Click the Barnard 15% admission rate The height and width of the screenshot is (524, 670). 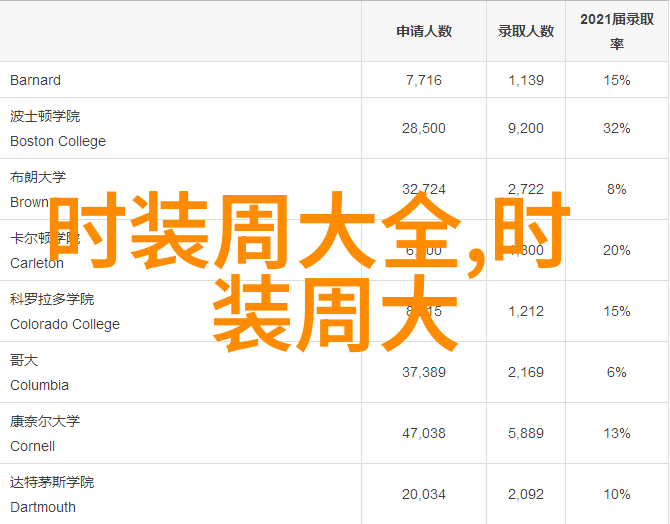tap(617, 80)
